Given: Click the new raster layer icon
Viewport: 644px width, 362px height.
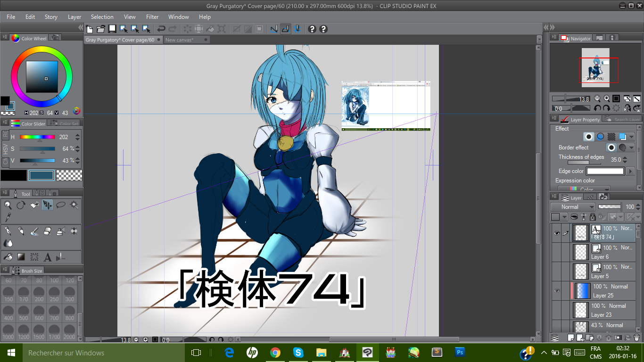Looking at the screenshot, I should tap(571, 337).
